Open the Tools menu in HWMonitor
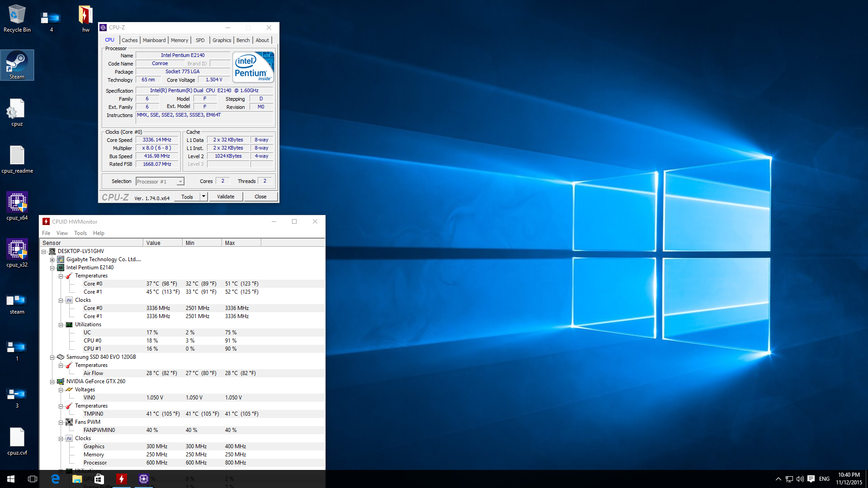868x488 pixels. [80, 233]
